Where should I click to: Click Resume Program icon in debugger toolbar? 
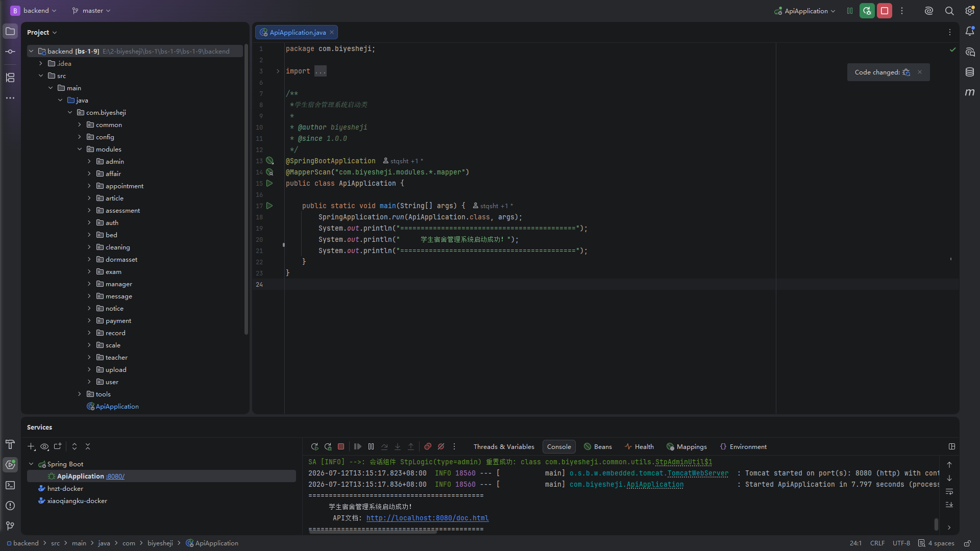tap(358, 446)
